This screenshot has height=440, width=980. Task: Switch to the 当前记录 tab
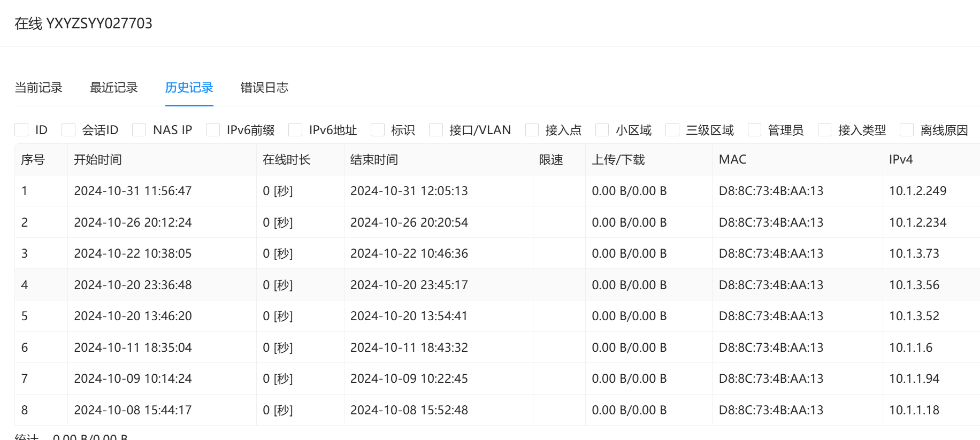(39, 88)
